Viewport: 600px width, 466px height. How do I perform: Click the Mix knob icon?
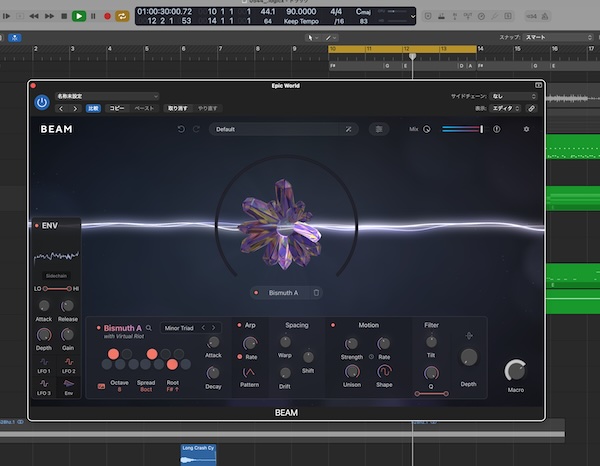tap(427, 129)
